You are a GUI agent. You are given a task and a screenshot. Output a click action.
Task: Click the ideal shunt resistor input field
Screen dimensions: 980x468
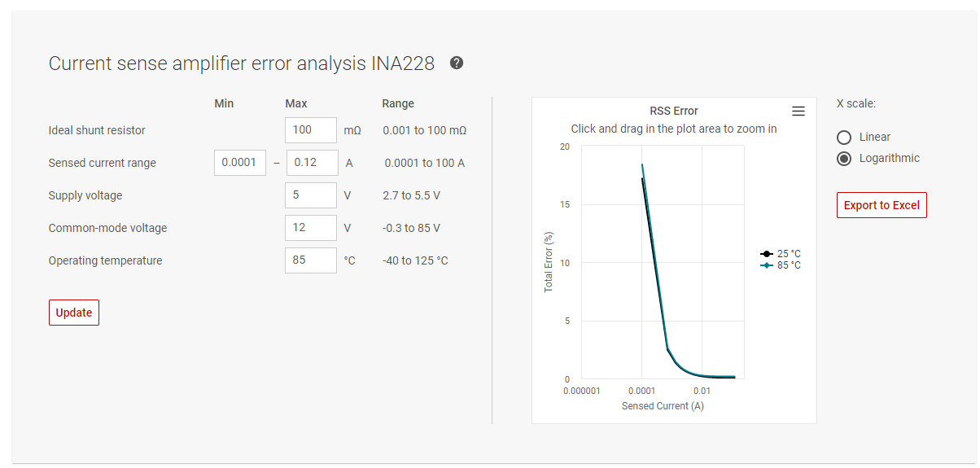pos(310,130)
